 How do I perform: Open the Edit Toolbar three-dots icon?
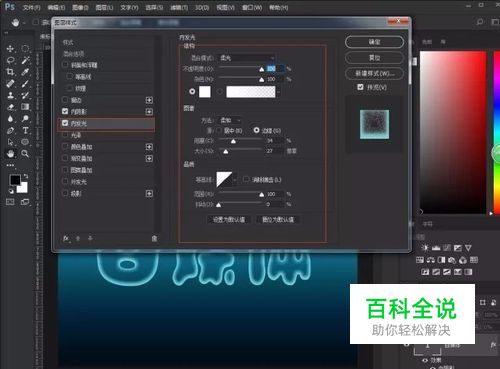coord(10,165)
